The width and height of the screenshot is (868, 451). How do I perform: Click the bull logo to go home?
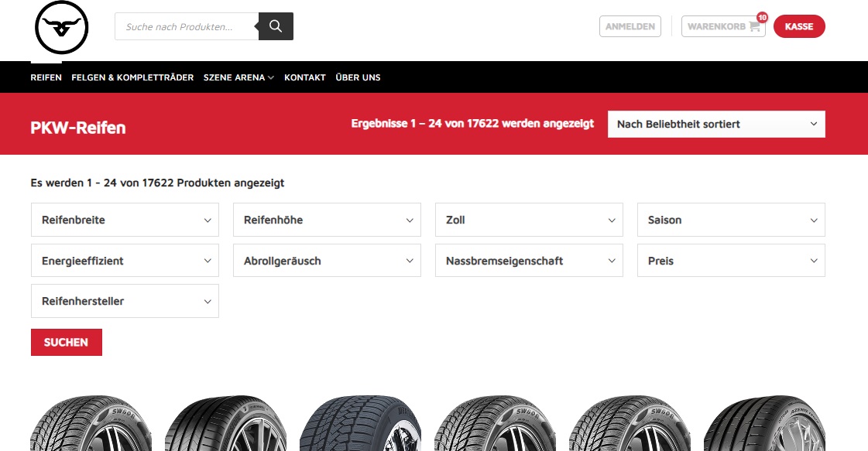pos(61,27)
